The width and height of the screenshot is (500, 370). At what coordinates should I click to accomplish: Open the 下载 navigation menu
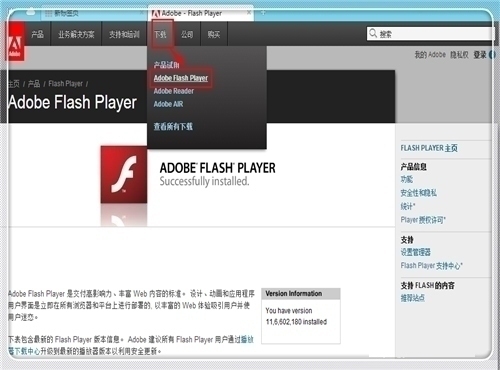(x=160, y=34)
